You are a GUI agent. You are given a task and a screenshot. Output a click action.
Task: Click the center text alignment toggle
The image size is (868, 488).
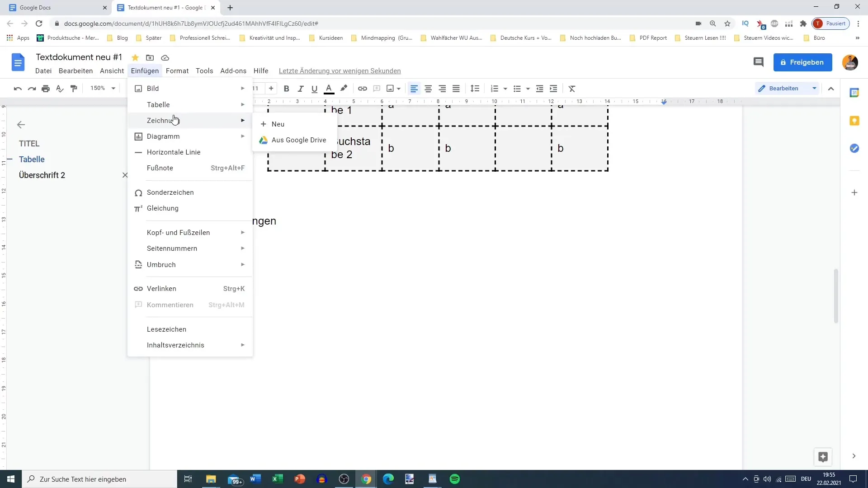click(429, 88)
